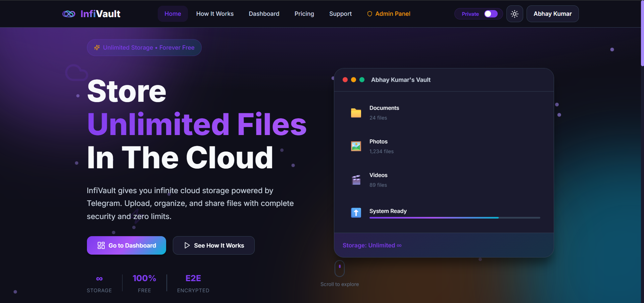
Task: Click the scroll-to-explore mouse icon
Action: coord(340,268)
